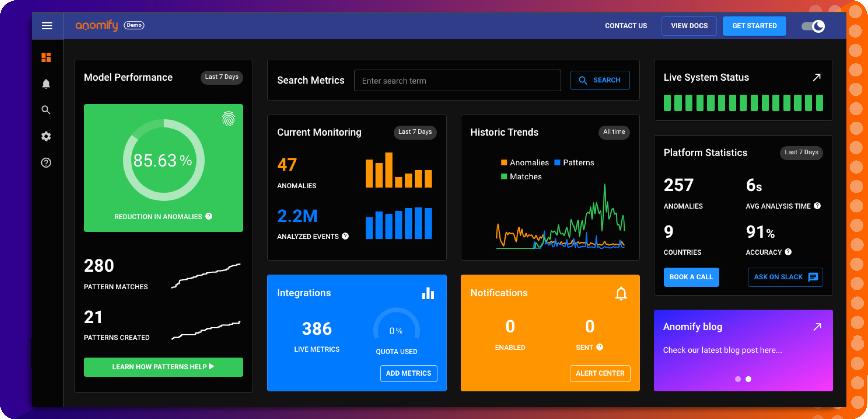Open Model Performance Last 7 Days selector
The height and width of the screenshot is (419, 868).
pos(222,77)
